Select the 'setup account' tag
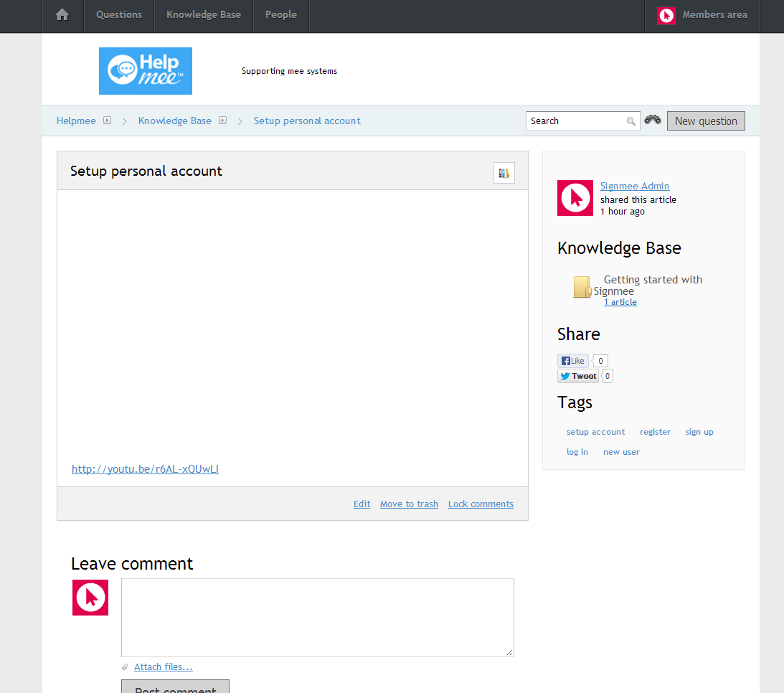 point(595,432)
